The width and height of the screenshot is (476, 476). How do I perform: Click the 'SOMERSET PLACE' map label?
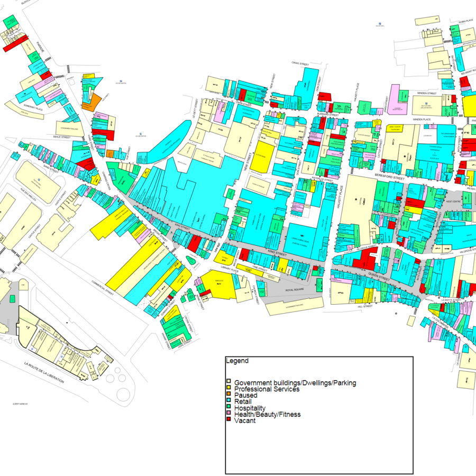[33, 107]
